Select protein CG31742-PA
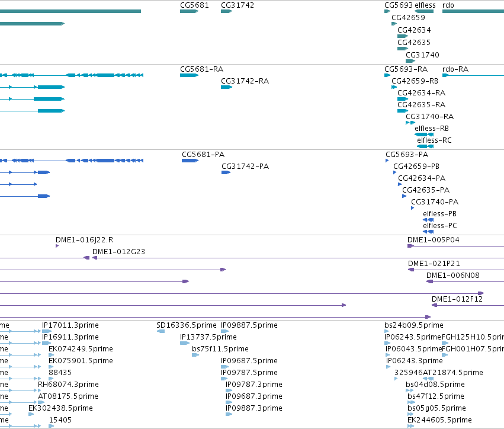 [245, 167]
